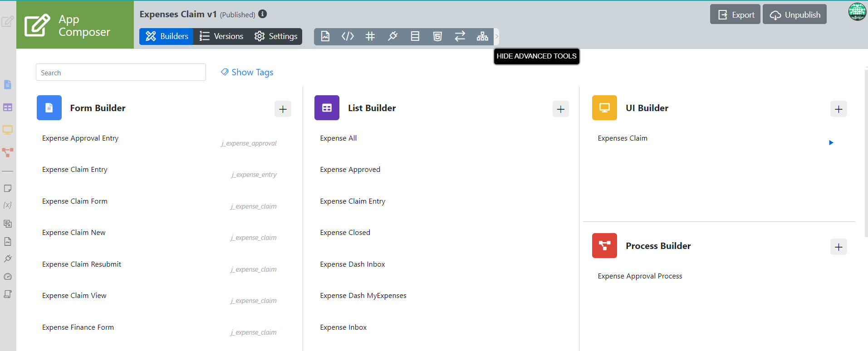Open the code view icon in advanced tools

(x=348, y=36)
